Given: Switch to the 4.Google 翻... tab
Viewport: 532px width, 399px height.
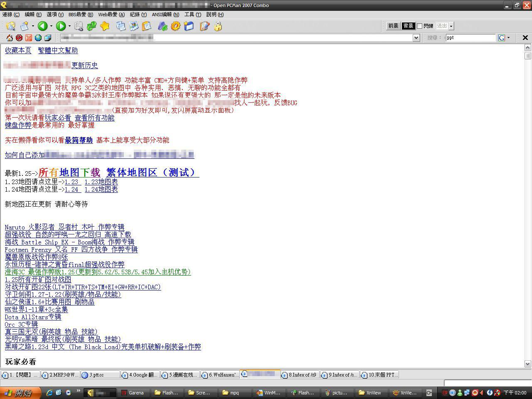Looking at the screenshot, I should 140,375.
